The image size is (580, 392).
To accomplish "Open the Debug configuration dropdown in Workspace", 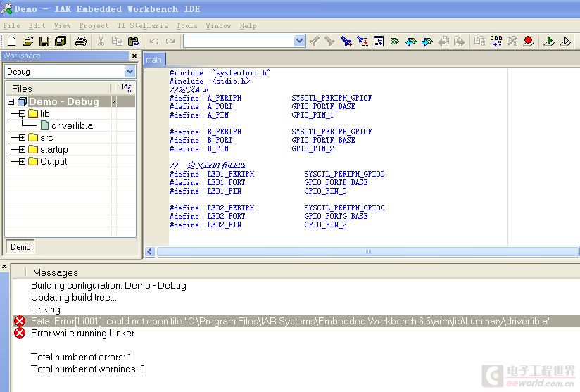I will point(130,71).
